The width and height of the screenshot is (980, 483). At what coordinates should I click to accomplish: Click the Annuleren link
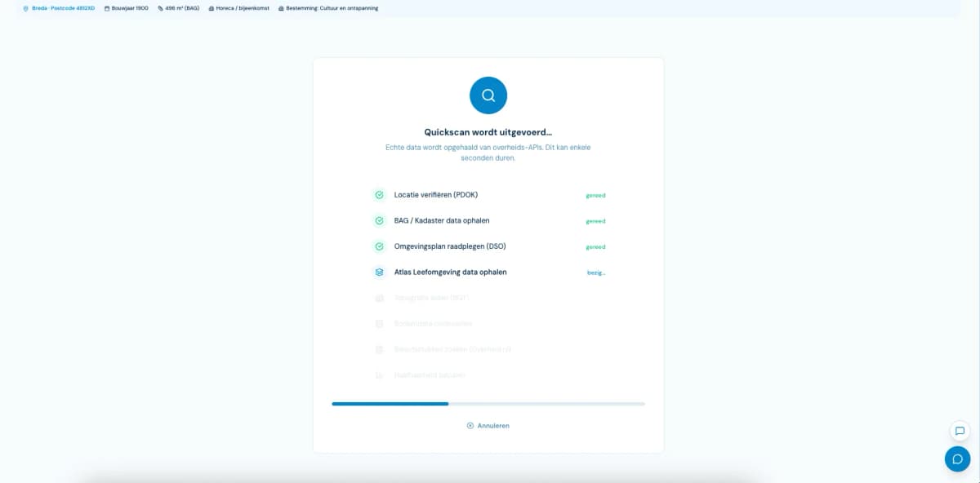(493, 425)
